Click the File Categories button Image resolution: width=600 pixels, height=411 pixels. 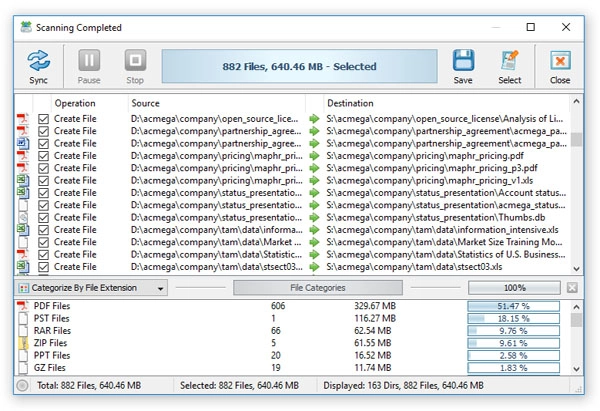click(318, 288)
